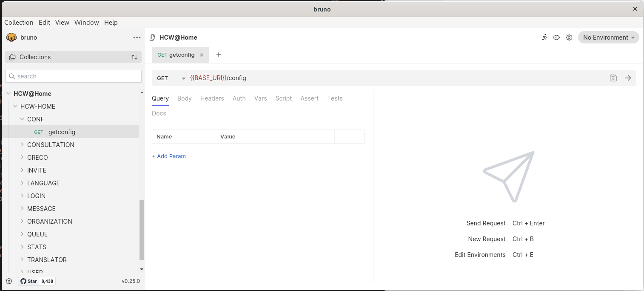Viewport: 644px width, 291px height.
Task: Switch to the Query tab
Action: coord(160,98)
